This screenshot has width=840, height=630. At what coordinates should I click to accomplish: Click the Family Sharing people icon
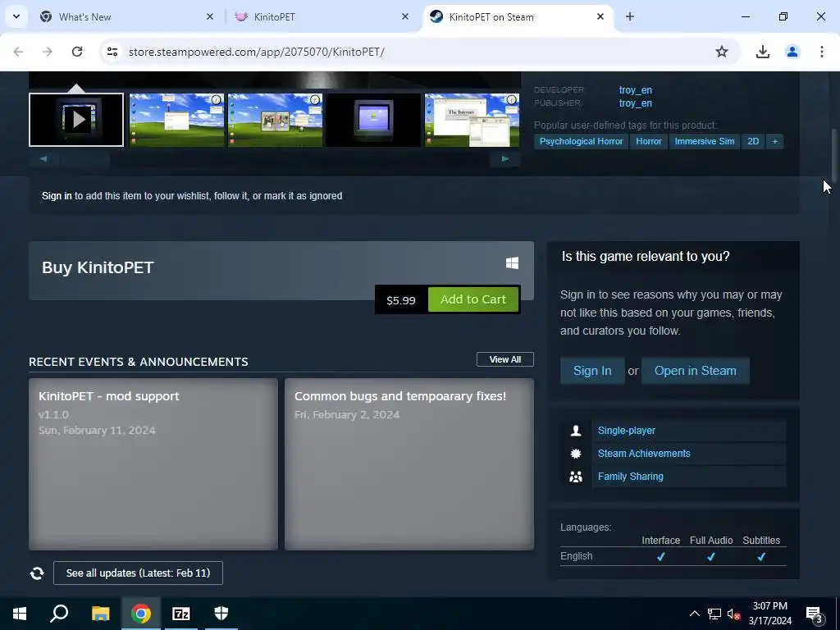(576, 477)
